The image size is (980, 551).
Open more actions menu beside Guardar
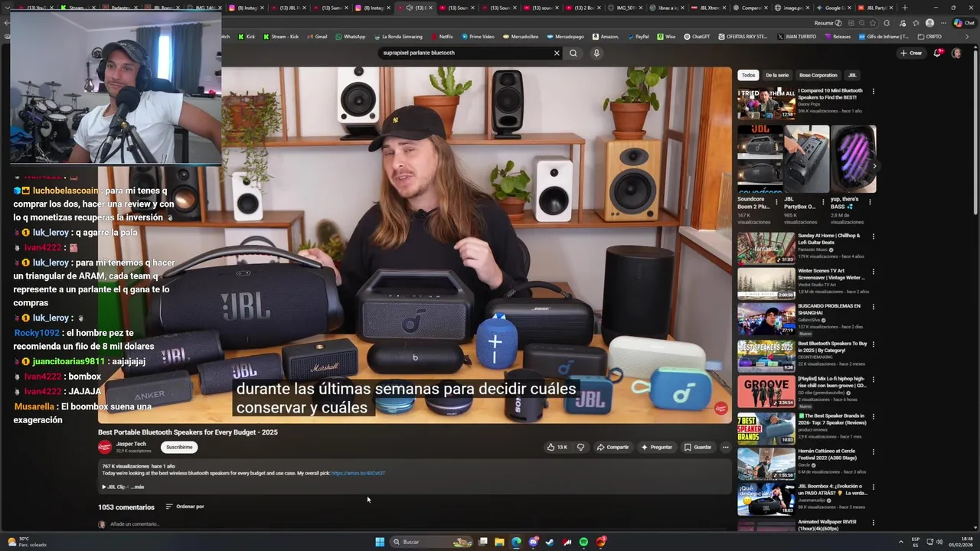click(725, 447)
